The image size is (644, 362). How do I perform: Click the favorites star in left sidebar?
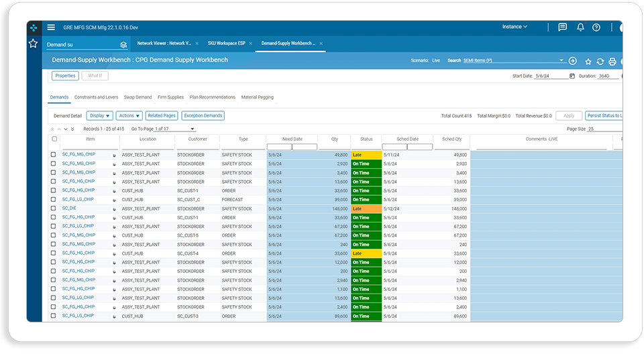point(34,44)
